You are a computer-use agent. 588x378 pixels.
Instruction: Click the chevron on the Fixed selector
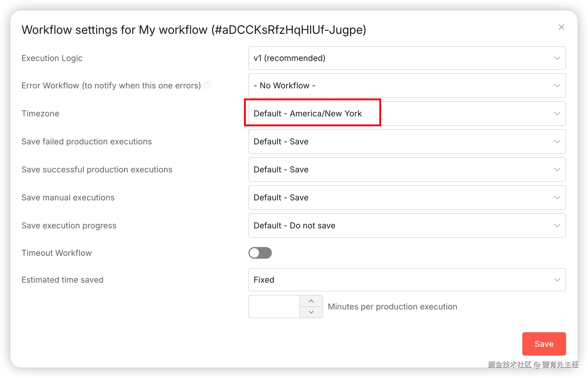tap(557, 280)
